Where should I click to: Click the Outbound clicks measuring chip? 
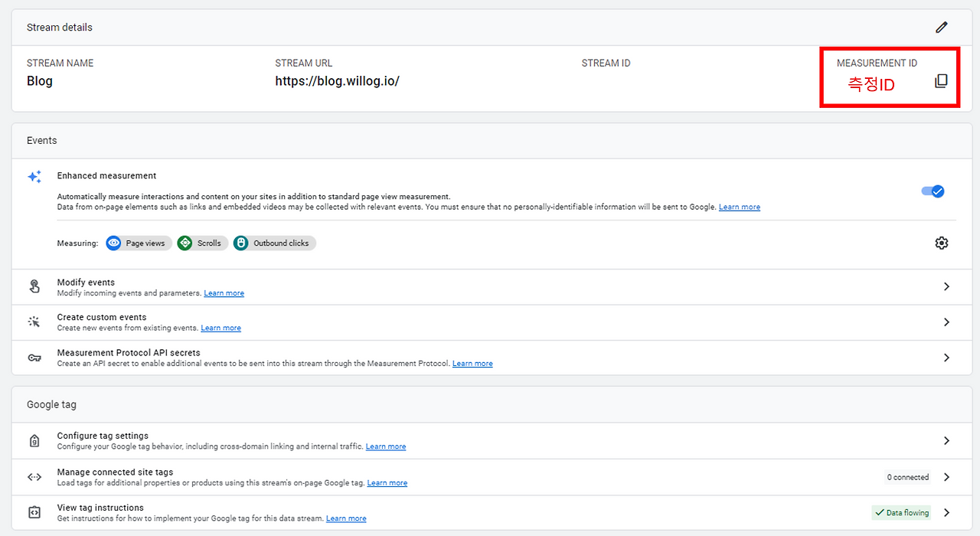coord(275,243)
